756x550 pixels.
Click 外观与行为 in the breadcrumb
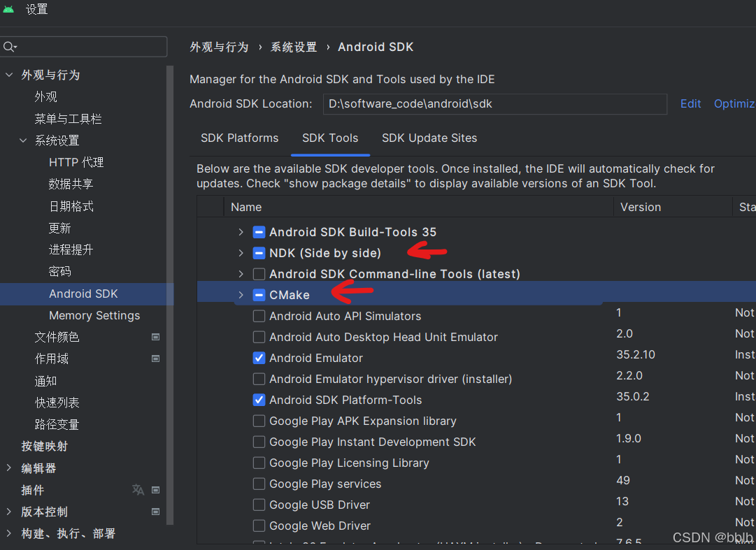(x=219, y=48)
